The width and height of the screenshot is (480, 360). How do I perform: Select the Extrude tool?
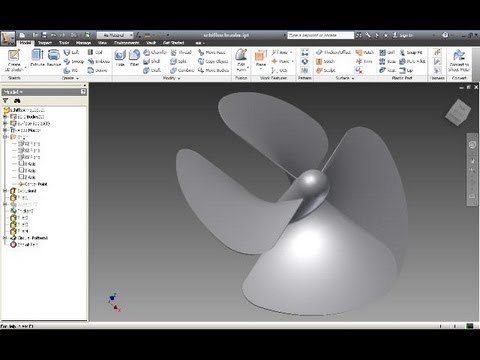(x=37, y=57)
